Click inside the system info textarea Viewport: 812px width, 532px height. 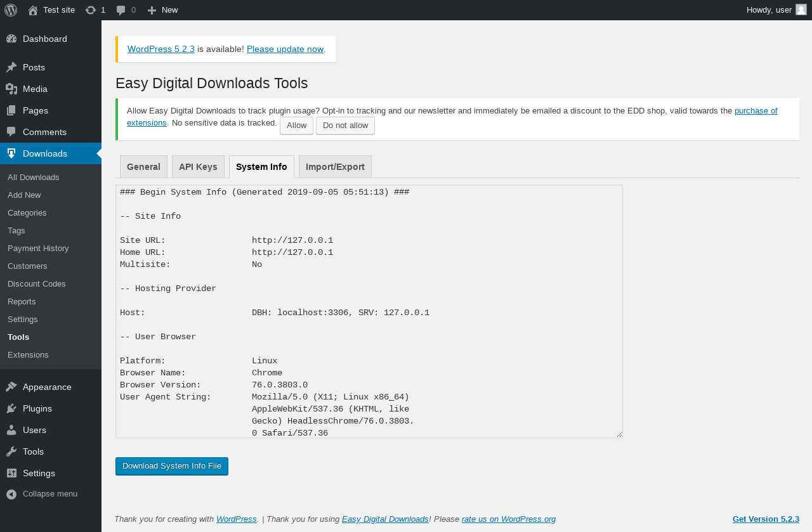369,311
